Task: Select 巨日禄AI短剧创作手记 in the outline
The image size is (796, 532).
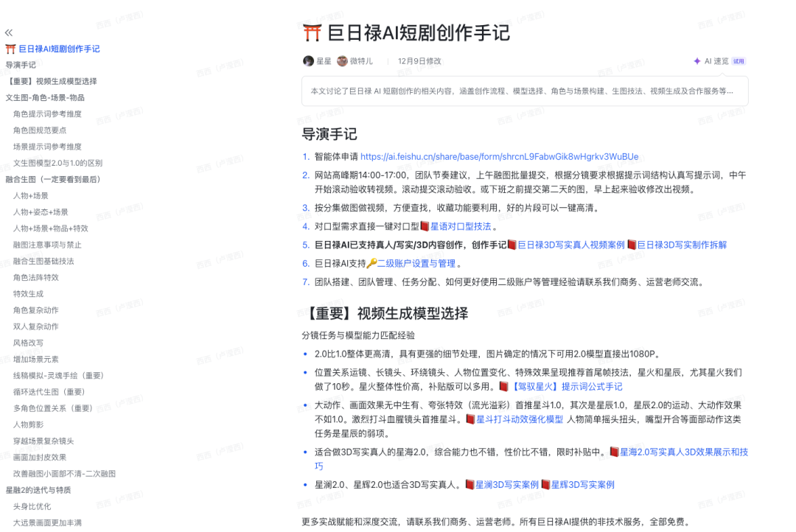Action: 59,49
